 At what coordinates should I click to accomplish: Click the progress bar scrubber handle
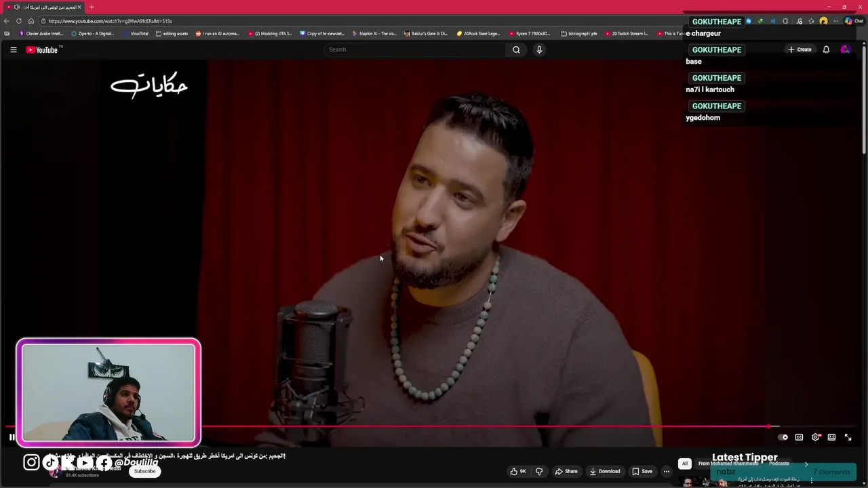click(769, 426)
